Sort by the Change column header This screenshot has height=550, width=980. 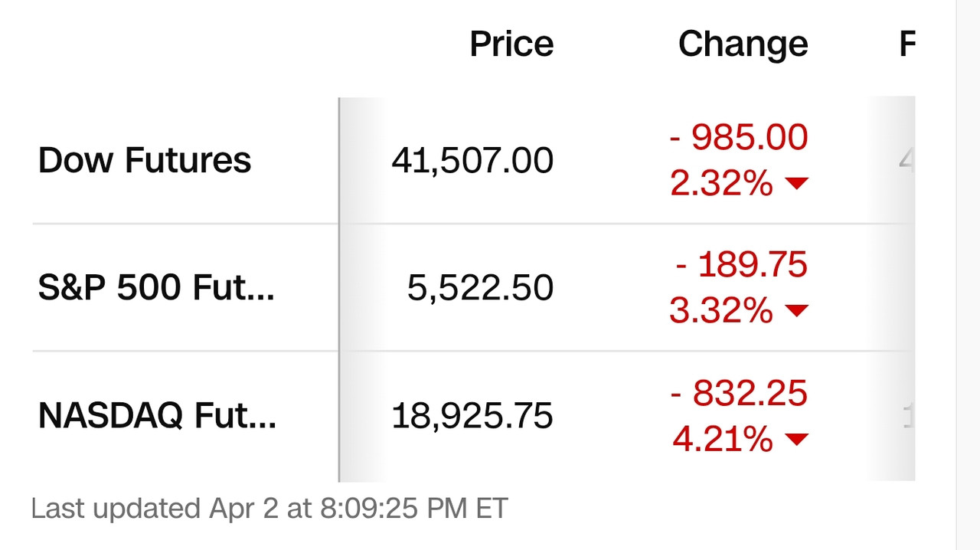click(743, 44)
